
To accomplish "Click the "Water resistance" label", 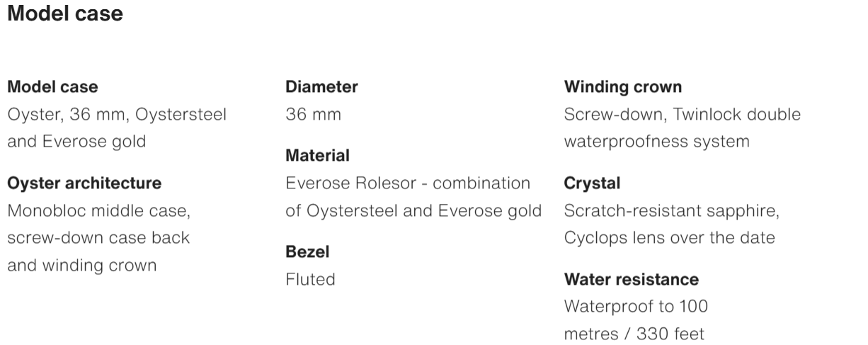I will [631, 279].
